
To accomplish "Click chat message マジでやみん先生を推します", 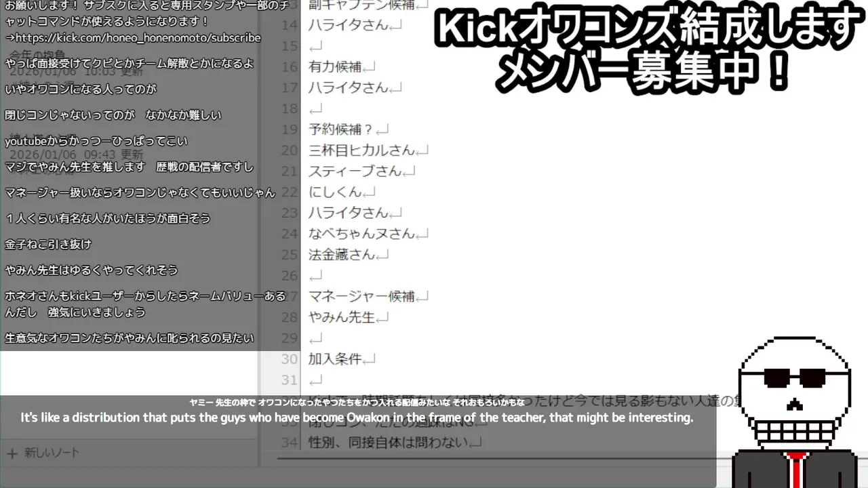I will point(130,167).
